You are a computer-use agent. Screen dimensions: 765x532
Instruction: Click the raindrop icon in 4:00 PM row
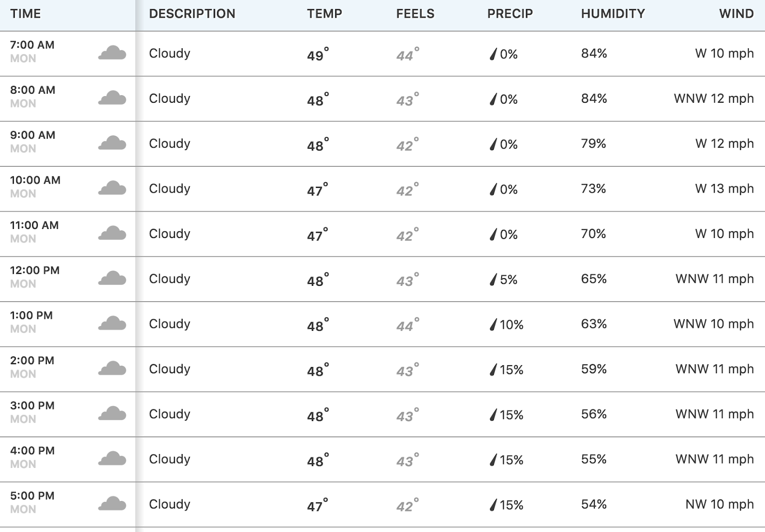493,460
